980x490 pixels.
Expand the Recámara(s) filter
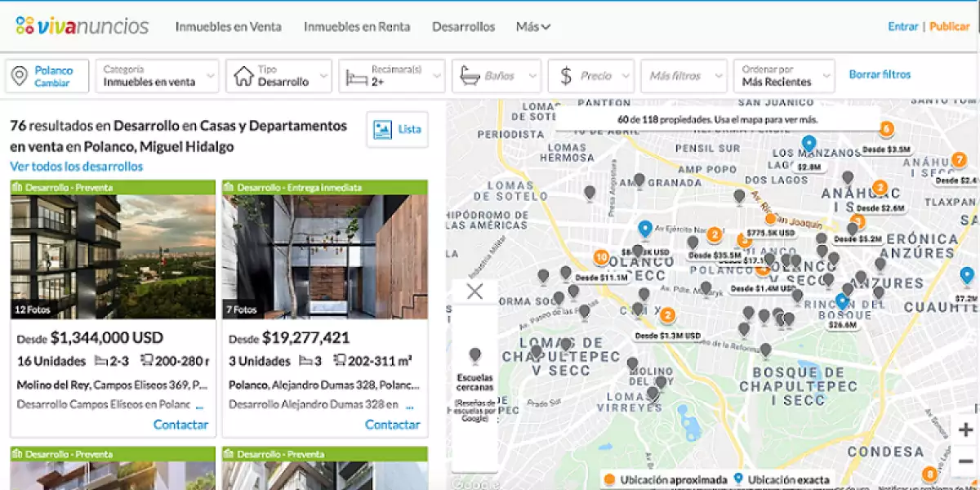point(392,76)
